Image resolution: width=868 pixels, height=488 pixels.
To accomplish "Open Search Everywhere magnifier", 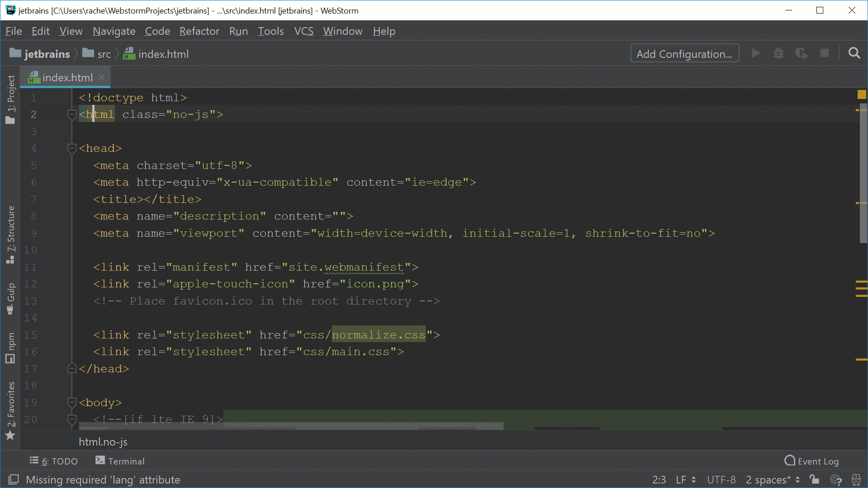I will [x=854, y=53].
